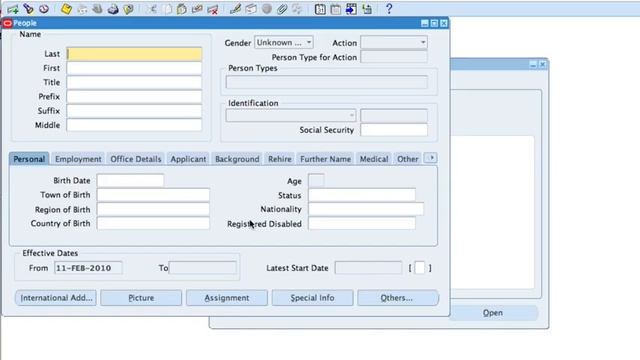The width and height of the screenshot is (640, 360).
Task: Click the International Add... button
Action: click(x=56, y=298)
